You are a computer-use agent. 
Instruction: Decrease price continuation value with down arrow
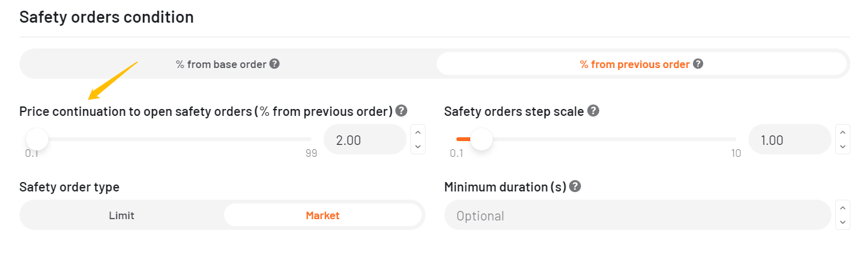[x=417, y=147]
